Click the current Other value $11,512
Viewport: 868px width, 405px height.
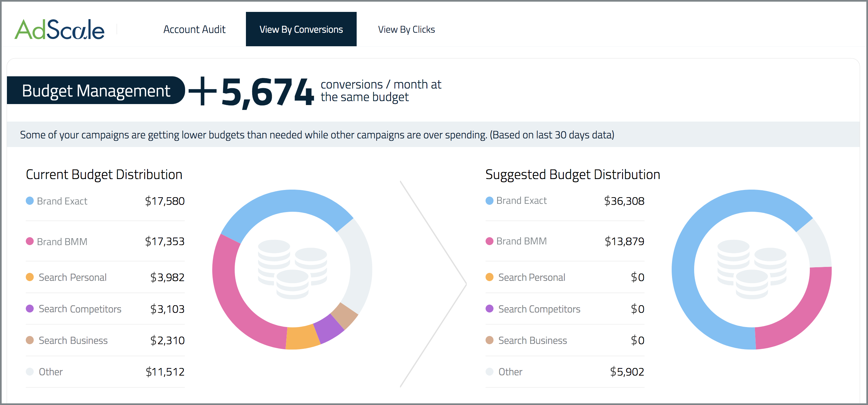pyautogui.click(x=165, y=372)
